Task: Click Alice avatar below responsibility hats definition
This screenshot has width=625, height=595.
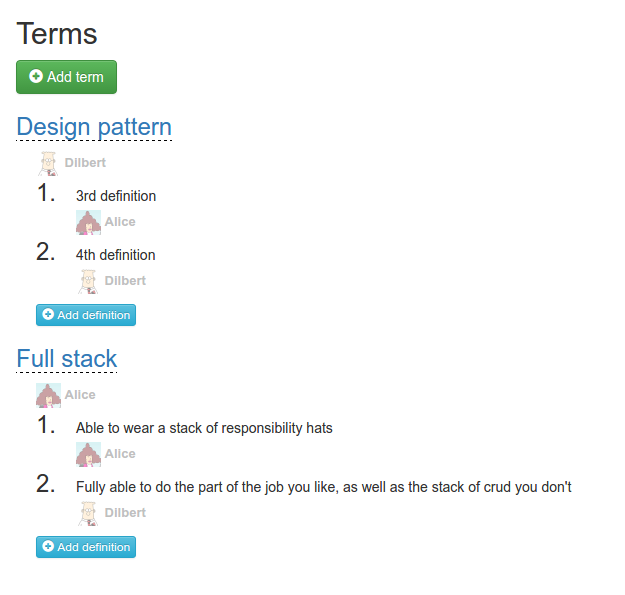Action: (x=88, y=454)
